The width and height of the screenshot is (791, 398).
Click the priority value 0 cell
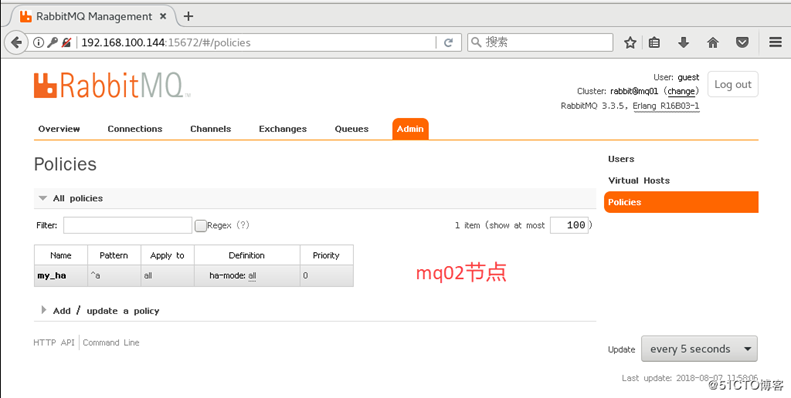pos(326,276)
